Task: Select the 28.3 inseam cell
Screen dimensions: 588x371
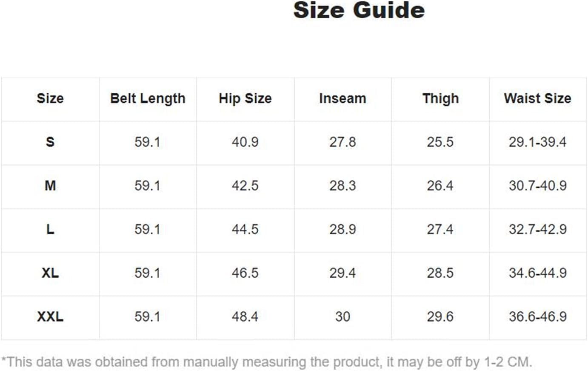Action: click(x=343, y=186)
